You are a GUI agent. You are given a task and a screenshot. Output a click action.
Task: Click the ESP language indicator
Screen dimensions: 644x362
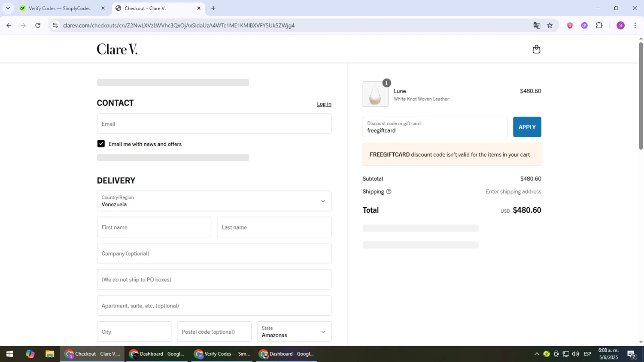587,354
